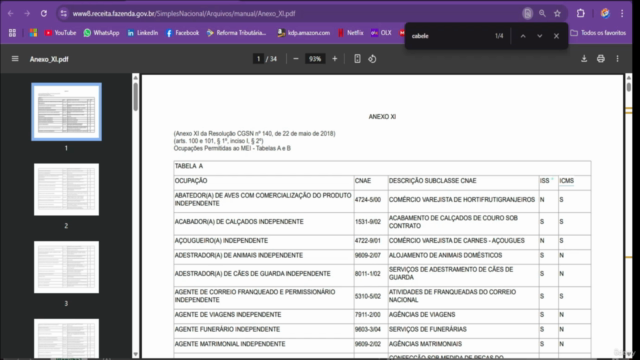
Task: Zoom out the PDF with minus button
Action: [x=296, y=59]
